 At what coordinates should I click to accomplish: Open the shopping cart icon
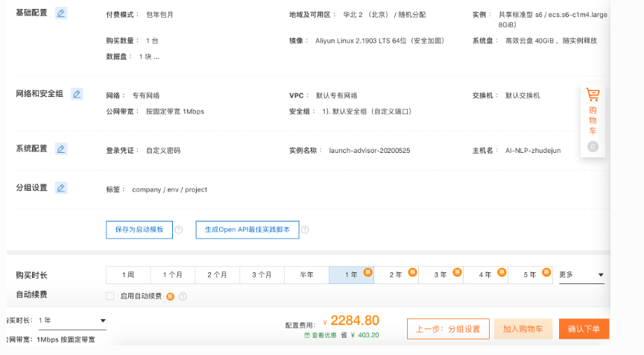593,95
